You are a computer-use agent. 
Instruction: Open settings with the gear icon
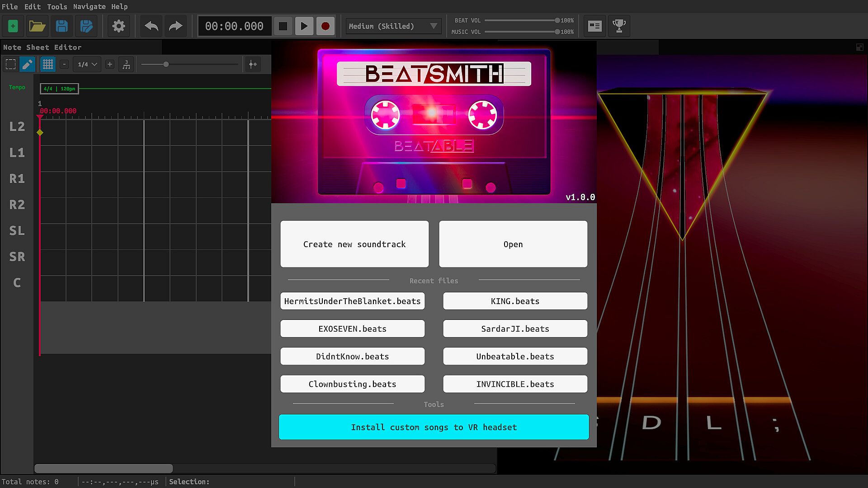[118, 26]
